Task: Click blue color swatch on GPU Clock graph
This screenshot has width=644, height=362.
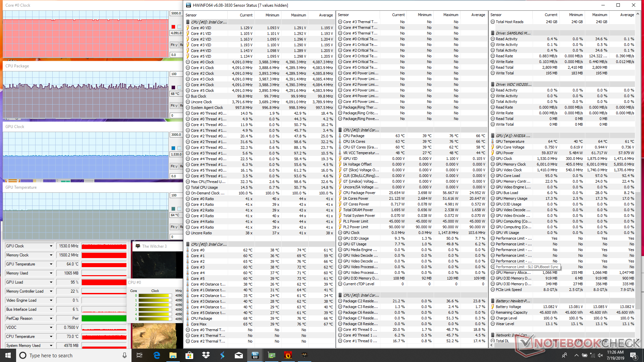Action: pos(173,148)
